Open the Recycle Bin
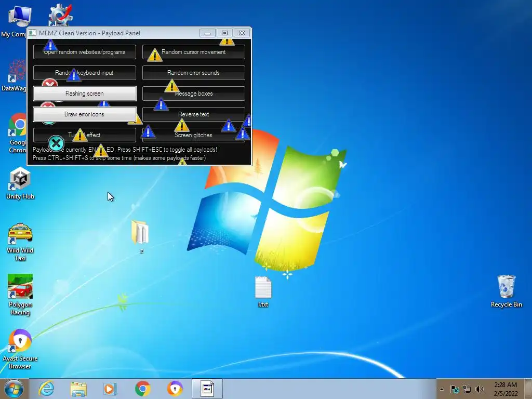The image size is (532, 399). click(506, 291)
